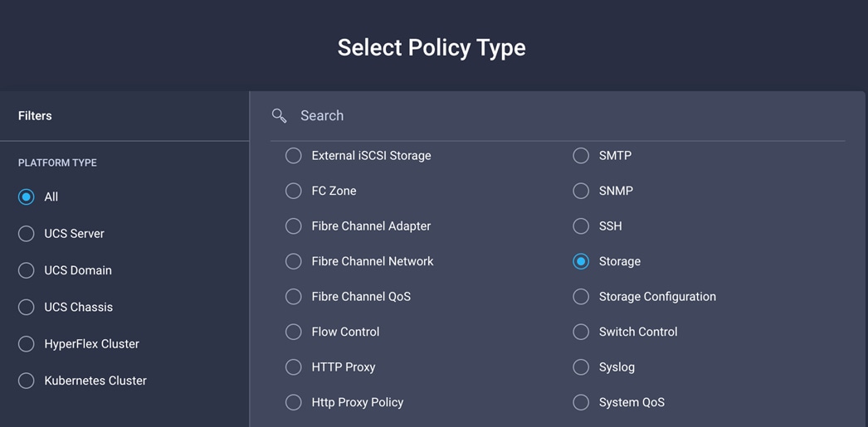Pick Kubernetes Cluster platform filter
Viewport: 868px width, 427px height.
point(26,381)
